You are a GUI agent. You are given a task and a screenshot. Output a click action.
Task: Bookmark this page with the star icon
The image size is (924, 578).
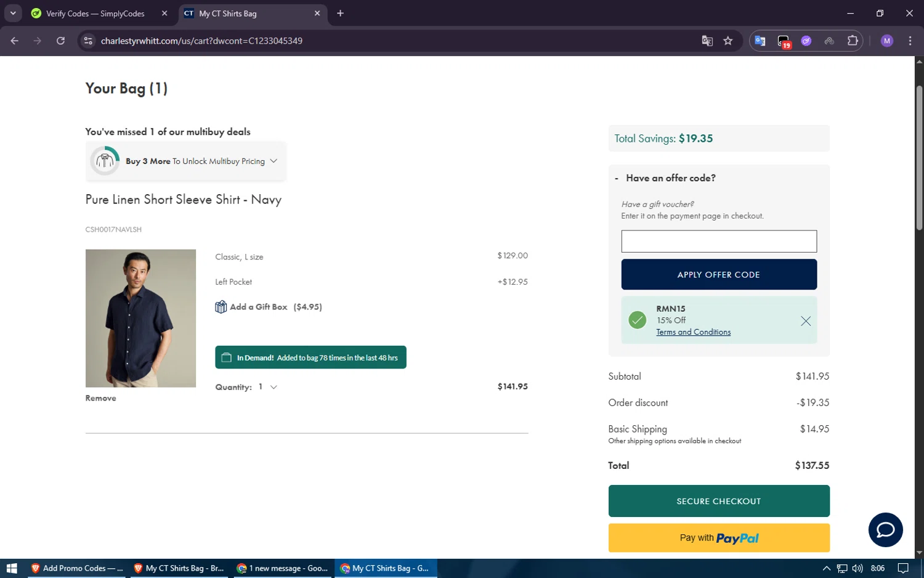pos(728,41)
